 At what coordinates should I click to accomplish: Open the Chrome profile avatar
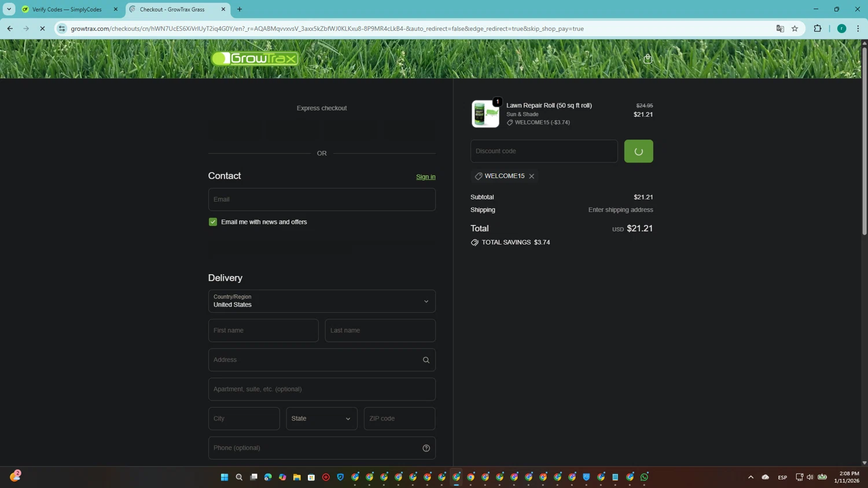[841, 28]
